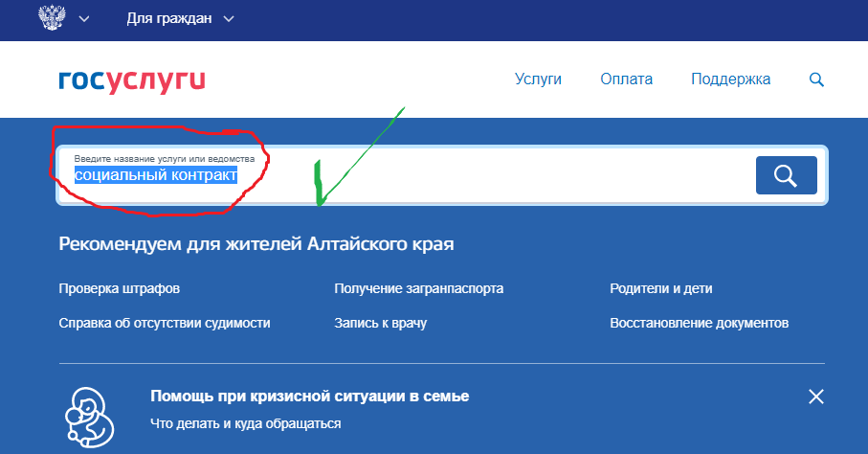
Task: Open the "Родители и дети" link
Action: 661,289
